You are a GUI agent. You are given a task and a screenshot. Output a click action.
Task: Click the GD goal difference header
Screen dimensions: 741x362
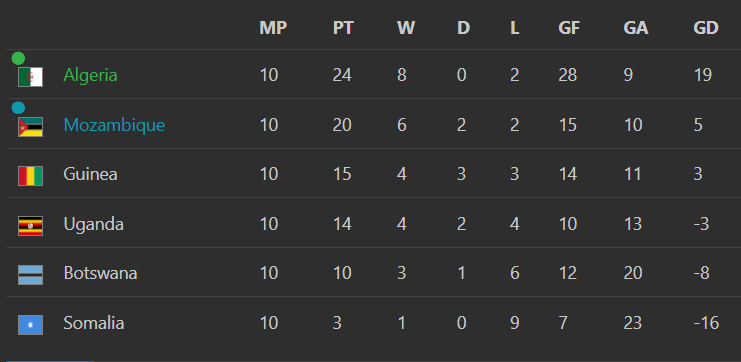pos(706,28)
